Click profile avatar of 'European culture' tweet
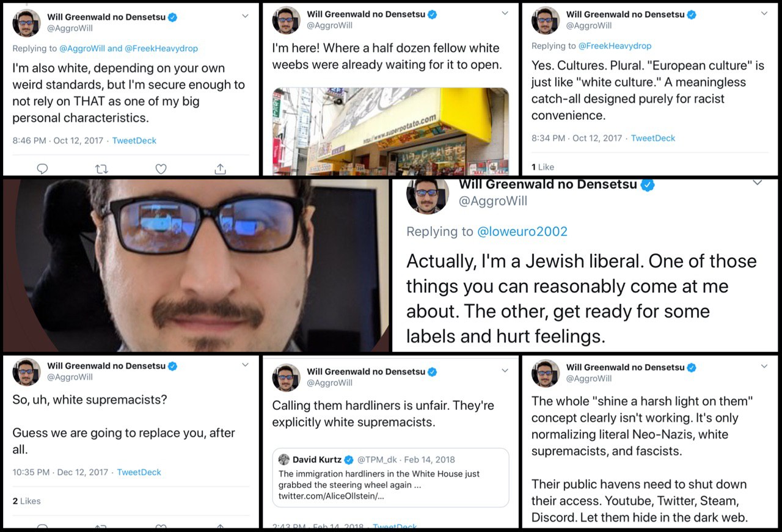 (x=546, y=20)
